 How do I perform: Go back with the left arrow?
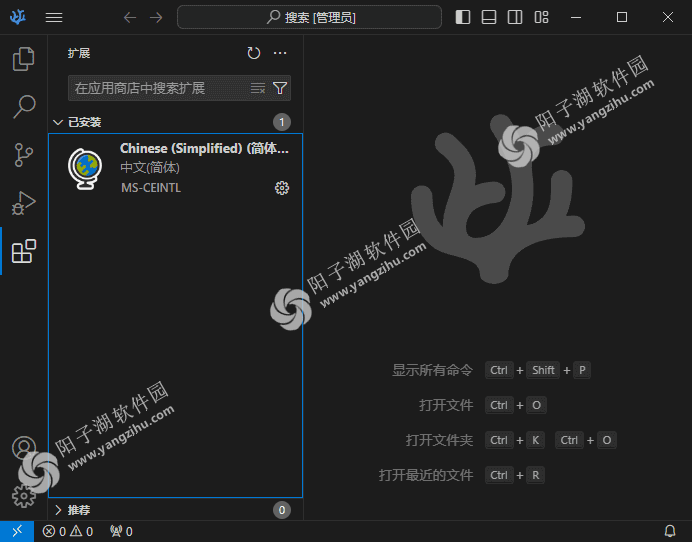point(130,17)
